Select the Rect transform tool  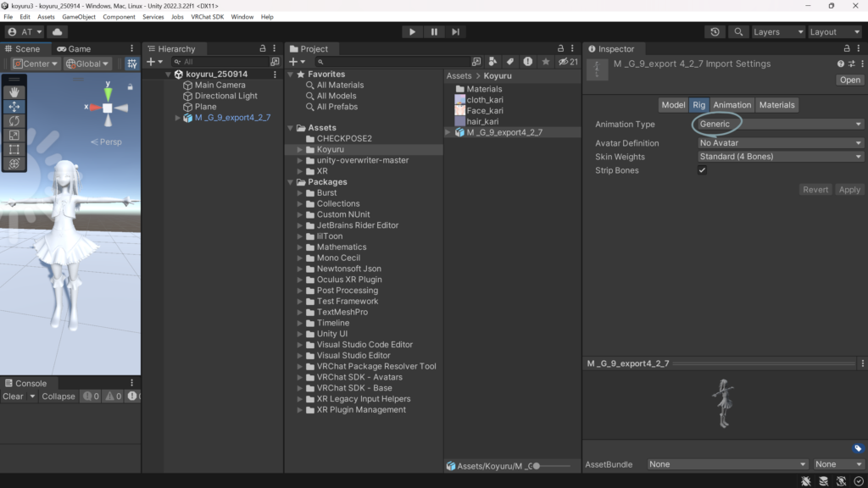pos(14,150)
